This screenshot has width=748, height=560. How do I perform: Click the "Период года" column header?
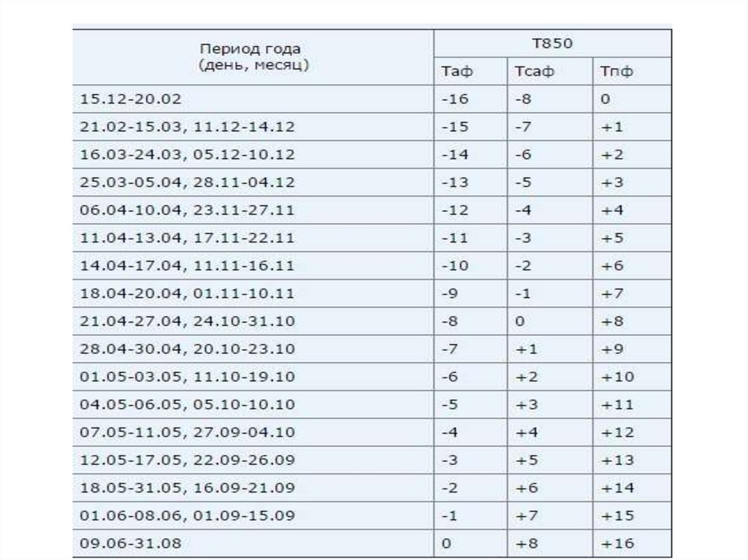(251, 57)
